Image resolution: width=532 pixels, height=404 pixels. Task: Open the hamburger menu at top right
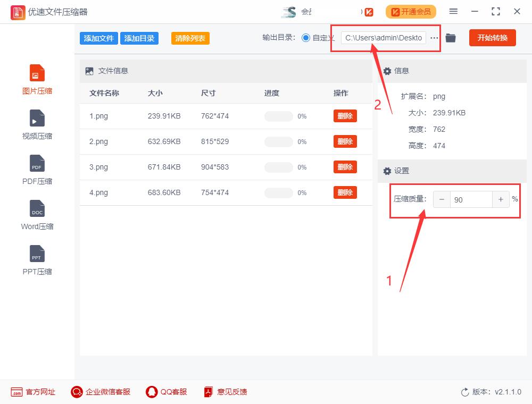coord(454,11)
